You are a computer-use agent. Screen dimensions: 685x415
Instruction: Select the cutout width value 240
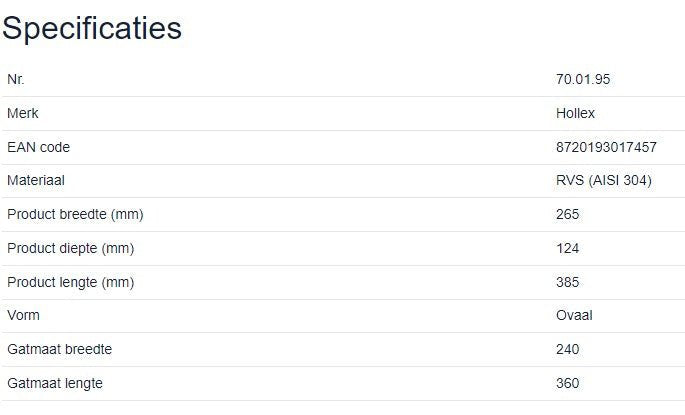coord(567,349)
